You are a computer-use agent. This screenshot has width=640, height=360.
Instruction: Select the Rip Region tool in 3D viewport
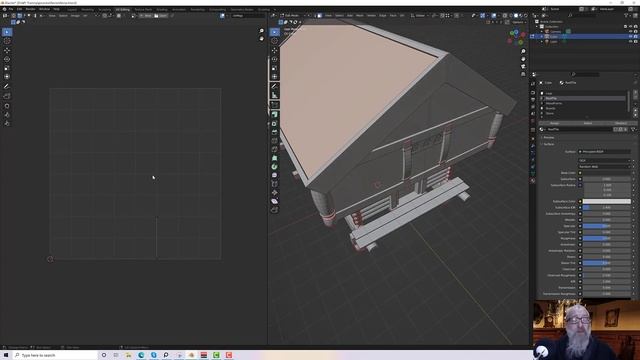click(x=274, y=210)
